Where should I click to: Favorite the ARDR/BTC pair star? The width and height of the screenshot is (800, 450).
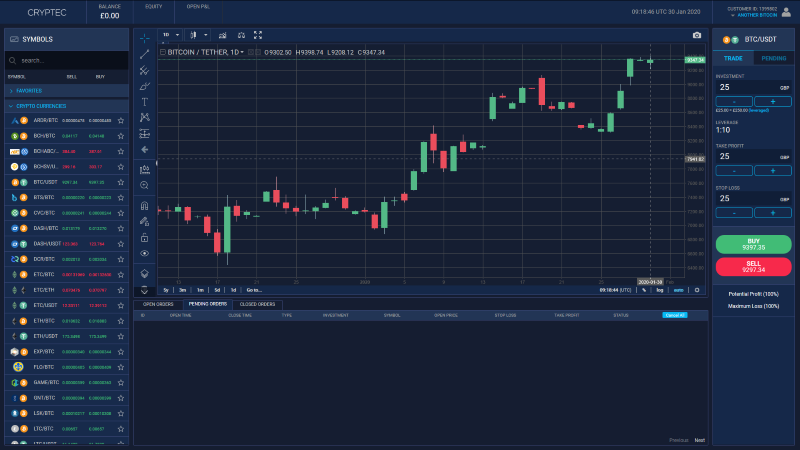[x=121, y=121]
